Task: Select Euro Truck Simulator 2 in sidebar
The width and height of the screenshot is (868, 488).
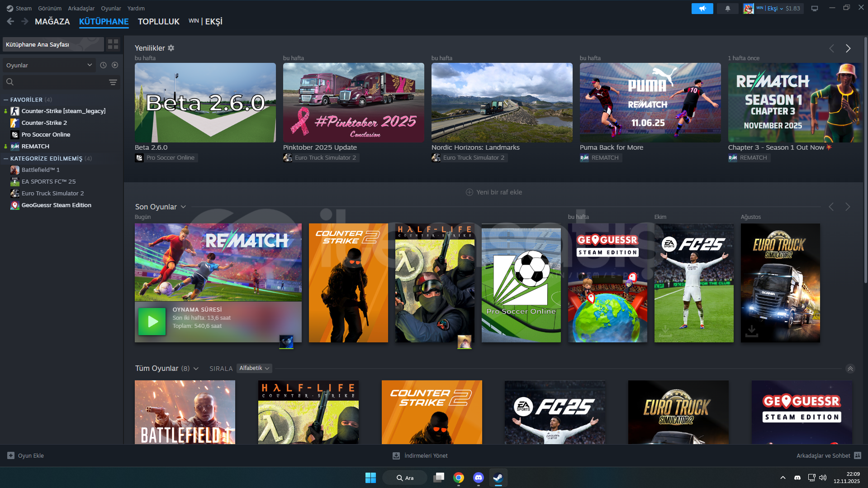Action: (x=52, y=193)
